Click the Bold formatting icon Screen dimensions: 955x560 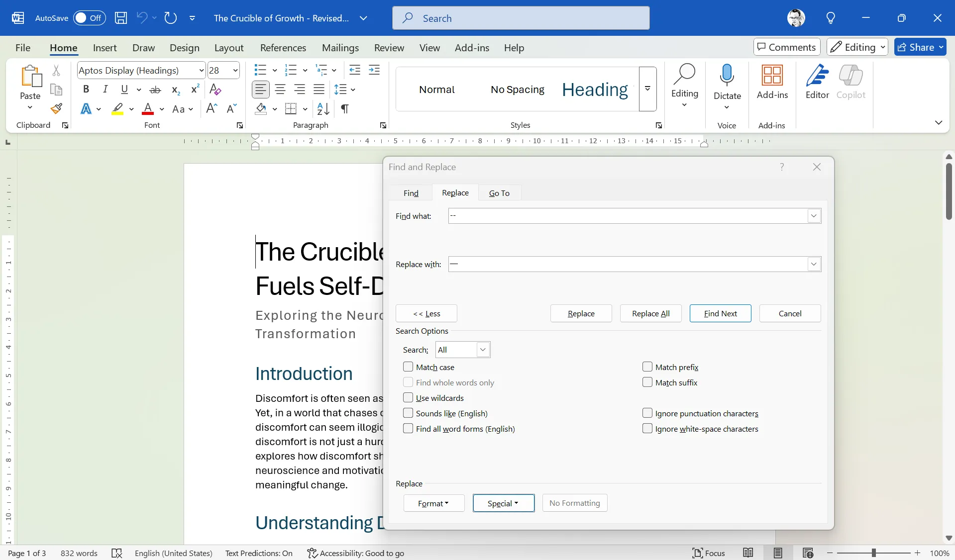(86, 89)
